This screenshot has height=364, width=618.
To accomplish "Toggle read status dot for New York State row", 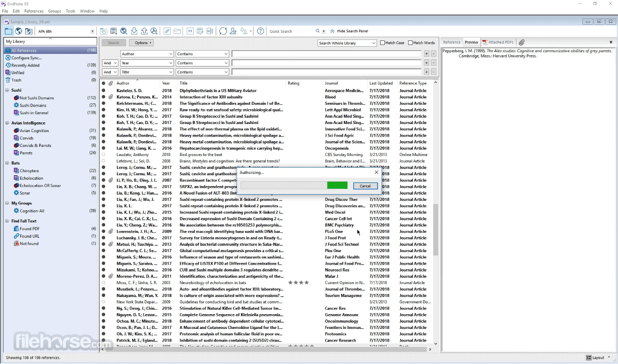I will click(103, 302).
